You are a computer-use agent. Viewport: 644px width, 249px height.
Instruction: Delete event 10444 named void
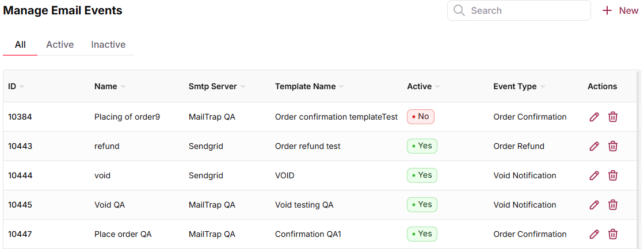(613, 175)
